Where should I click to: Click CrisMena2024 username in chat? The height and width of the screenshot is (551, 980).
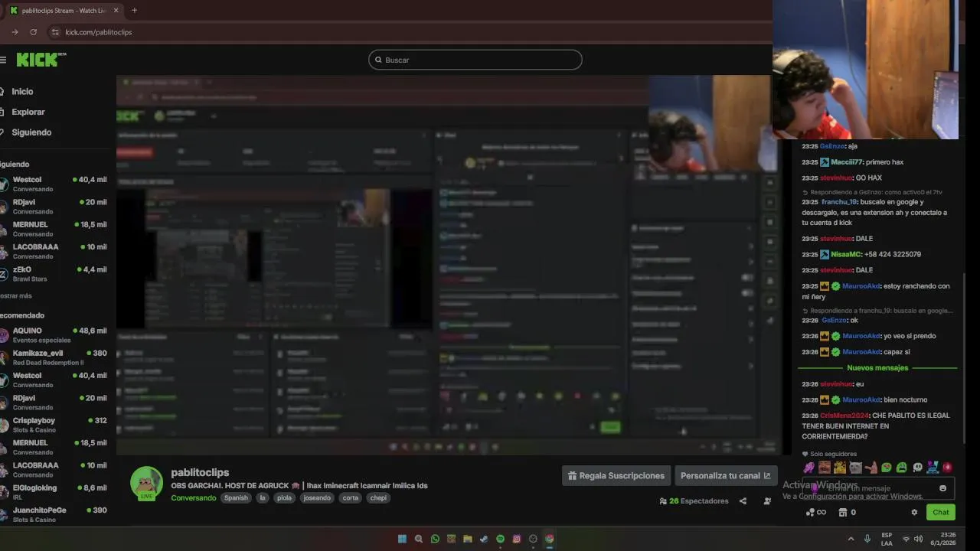(844, 416)
